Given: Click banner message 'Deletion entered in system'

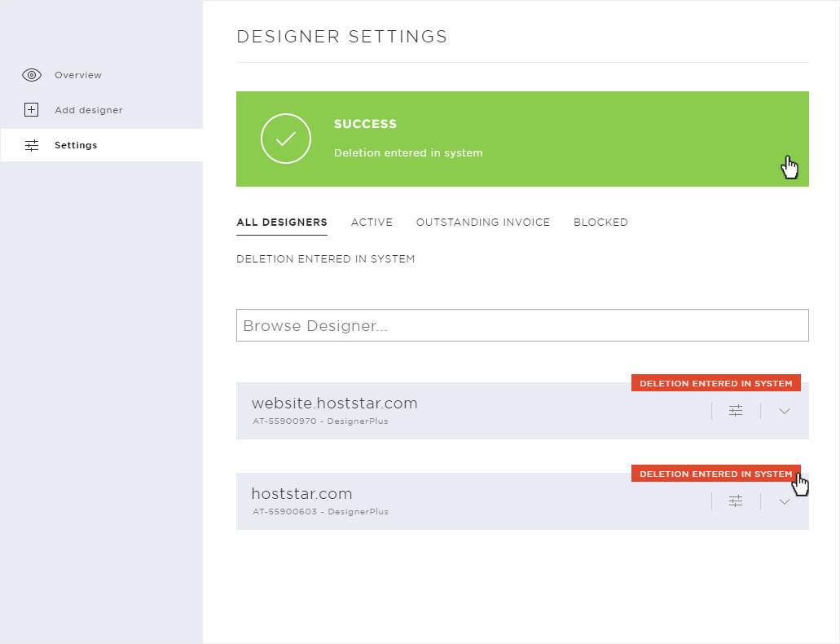Looking at the screenshot, I should [408, 152].
